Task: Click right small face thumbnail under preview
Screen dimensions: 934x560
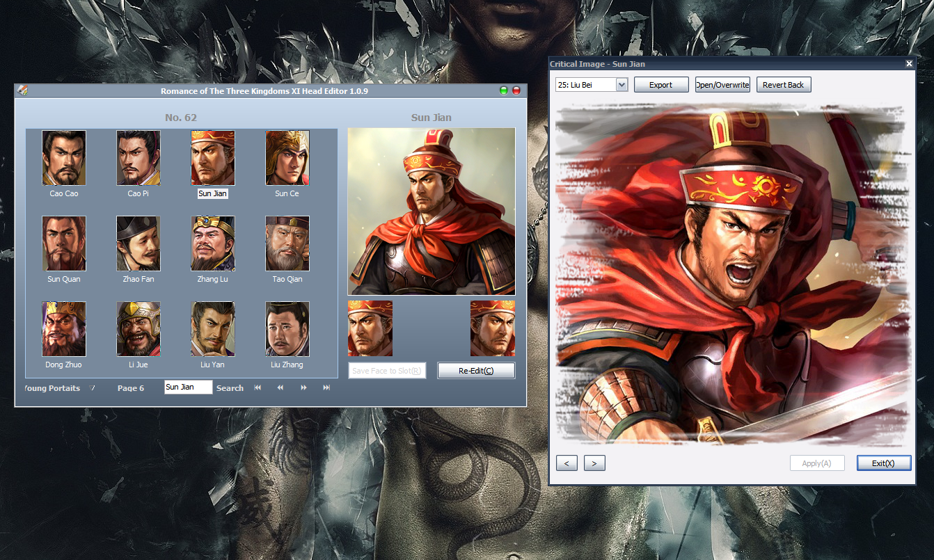Action: [493, 328]
